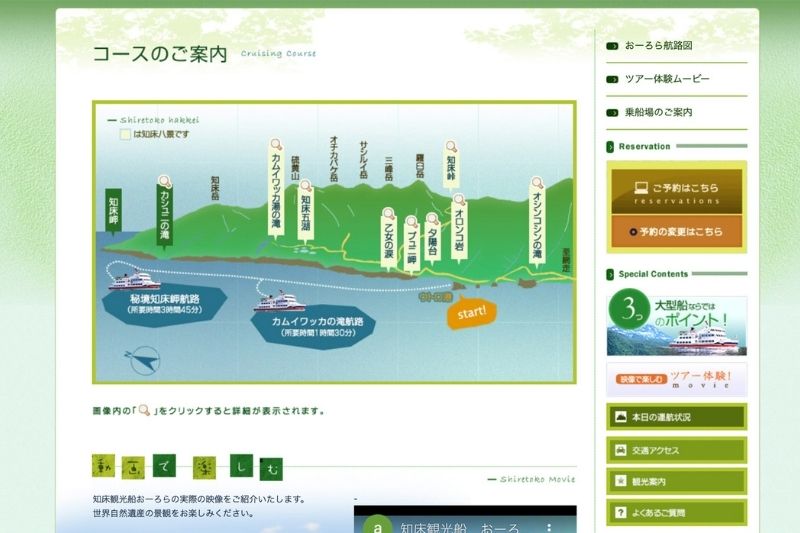The height and width of the screenshot is (533, 800).
Task: Click the コースのご案内 page heading
Action: click(x=160, y=54)
